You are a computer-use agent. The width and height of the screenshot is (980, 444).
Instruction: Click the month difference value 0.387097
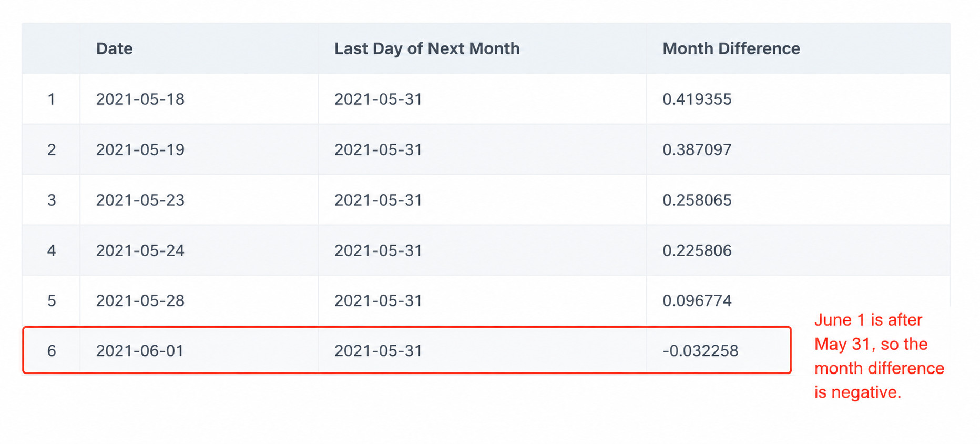(697, 149)
